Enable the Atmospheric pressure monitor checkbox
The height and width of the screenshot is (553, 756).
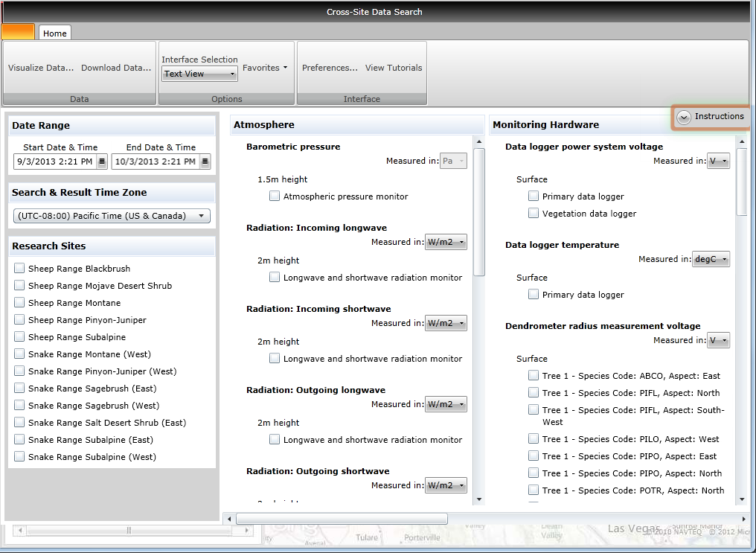coord(275,196)
